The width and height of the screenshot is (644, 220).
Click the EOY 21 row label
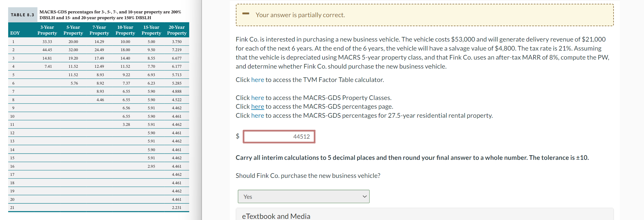[x=12, y=208]
